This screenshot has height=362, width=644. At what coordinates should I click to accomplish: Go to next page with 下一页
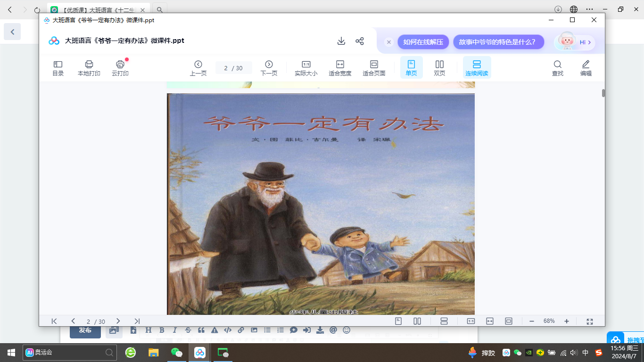point(269,68)
